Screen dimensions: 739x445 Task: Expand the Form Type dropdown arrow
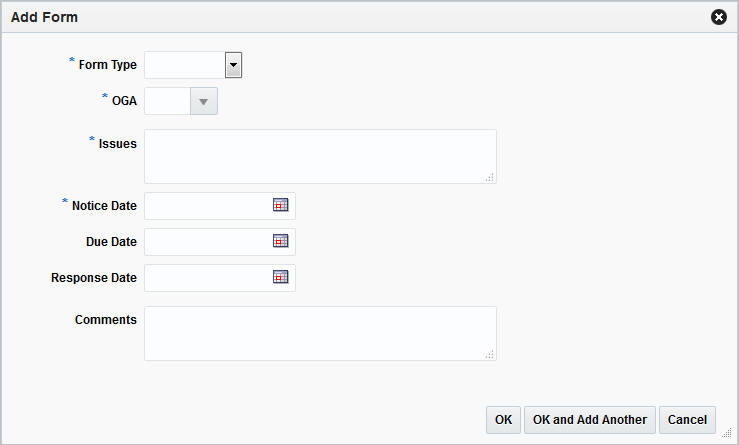click(x=233, y=65)
